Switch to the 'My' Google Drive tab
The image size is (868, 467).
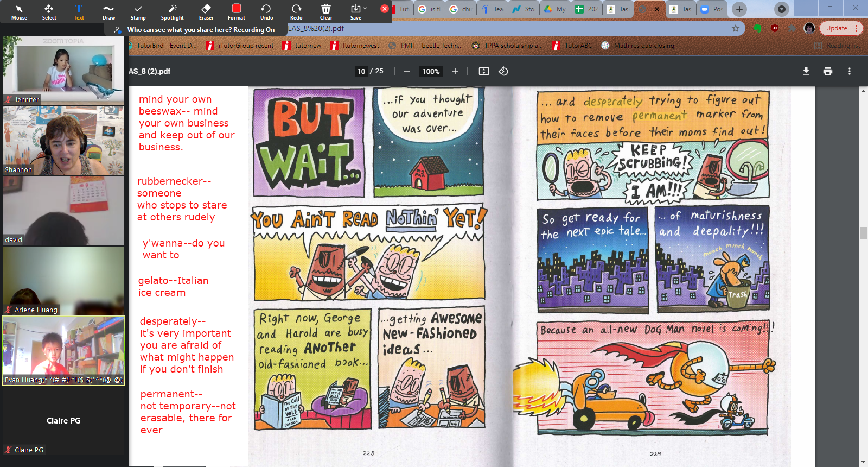556,9
